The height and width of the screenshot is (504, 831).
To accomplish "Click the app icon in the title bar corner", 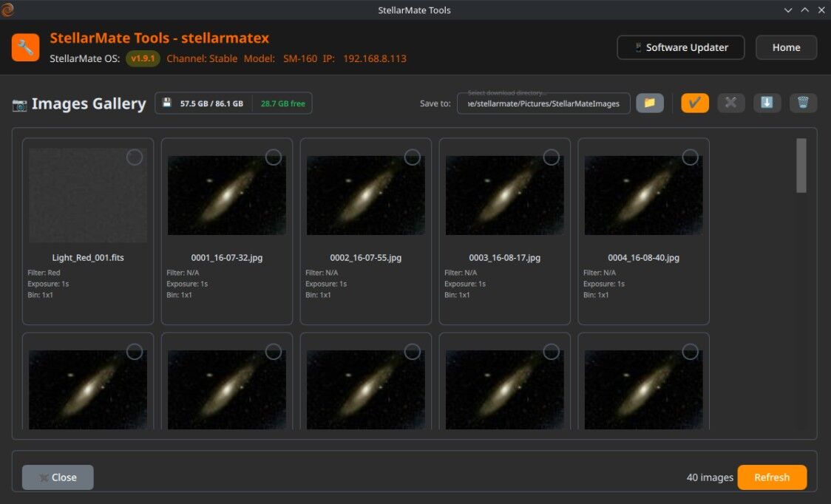I will [x=7, y=10].
